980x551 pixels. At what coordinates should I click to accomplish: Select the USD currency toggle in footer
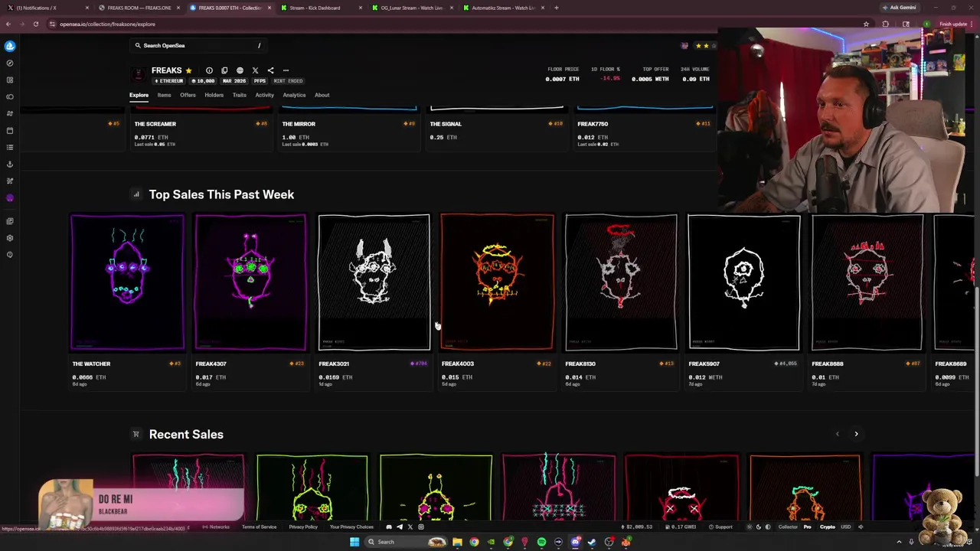click(x=846, y=527)
